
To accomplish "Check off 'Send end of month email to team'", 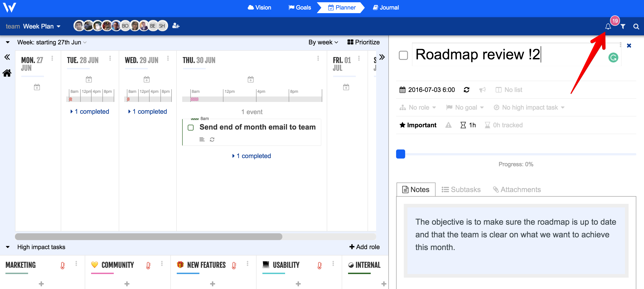I will (191, 127).
